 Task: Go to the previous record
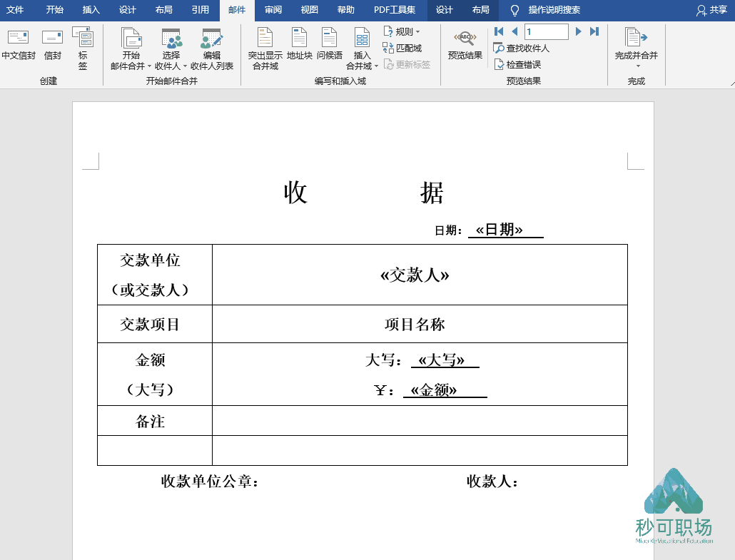[514, 31]
